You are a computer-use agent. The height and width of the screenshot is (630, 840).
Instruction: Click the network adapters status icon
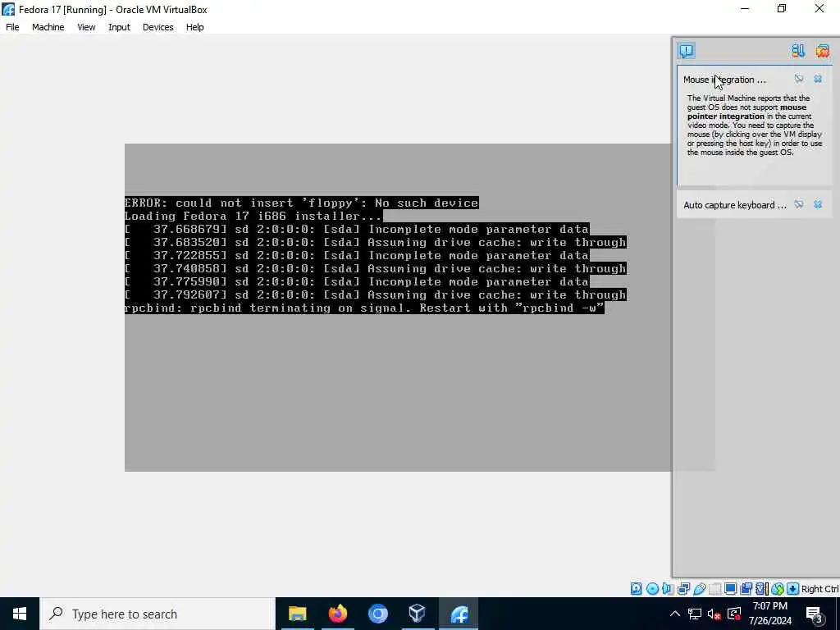click(x=683, y=589)
